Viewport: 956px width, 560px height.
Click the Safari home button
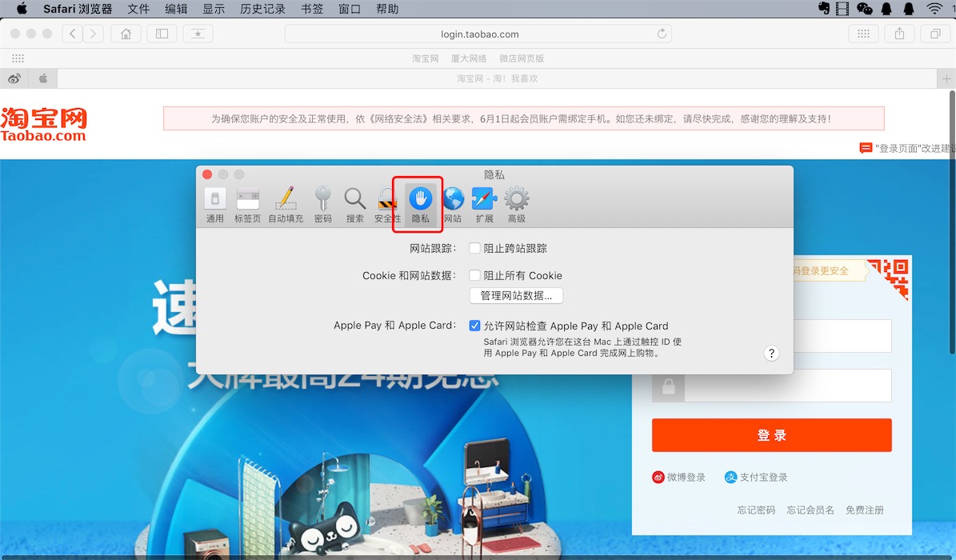(126, 34)
